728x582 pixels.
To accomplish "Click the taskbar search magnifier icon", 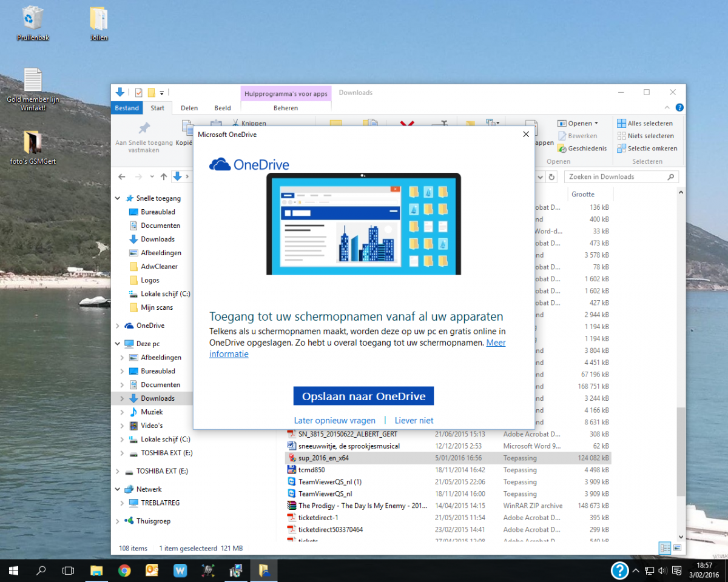I will click(41, 570).
